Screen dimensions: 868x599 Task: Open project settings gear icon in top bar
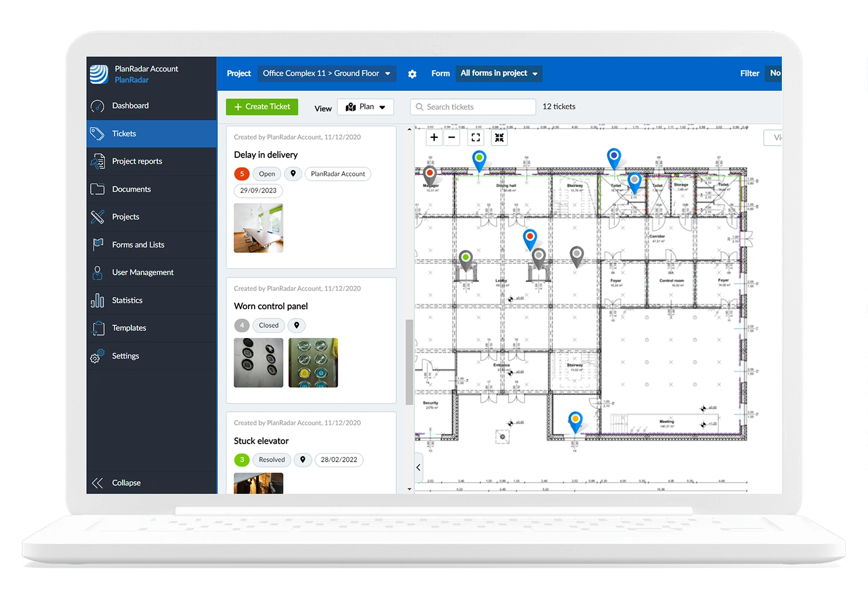(412, 74)
